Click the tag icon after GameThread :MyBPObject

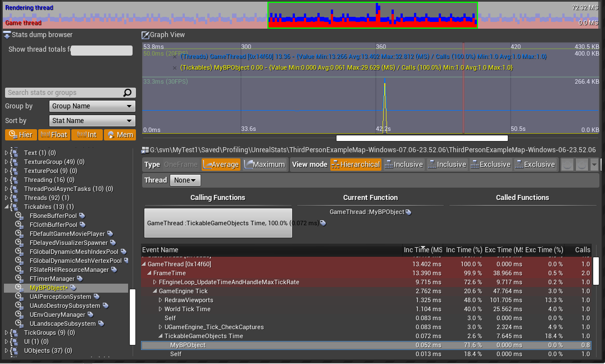(408, 212)
